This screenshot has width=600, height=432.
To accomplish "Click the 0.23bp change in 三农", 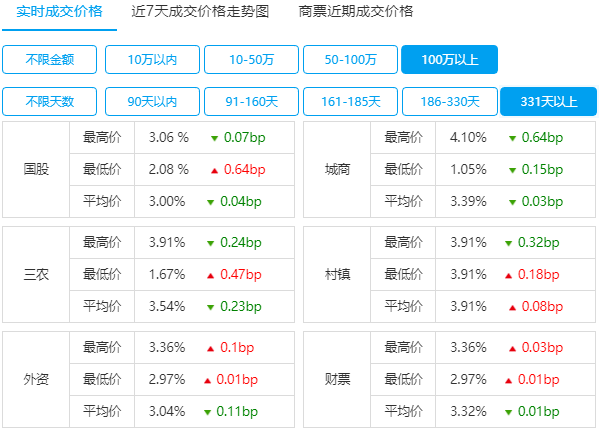I will (x=241, y=306).
